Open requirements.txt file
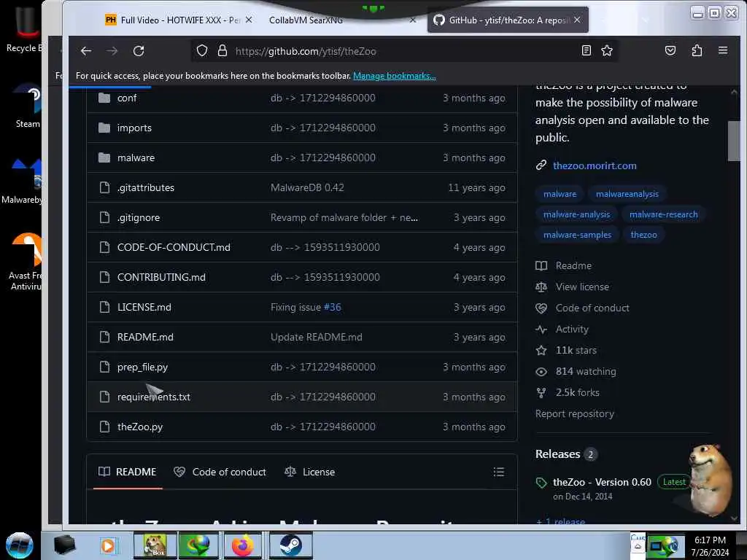 (154, 397)
